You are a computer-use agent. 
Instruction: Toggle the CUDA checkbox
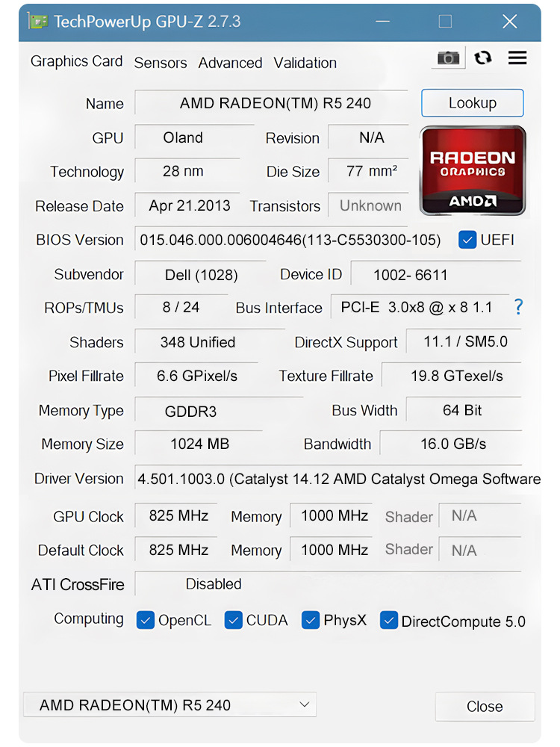pyautogui.click(x=234, y=620)
